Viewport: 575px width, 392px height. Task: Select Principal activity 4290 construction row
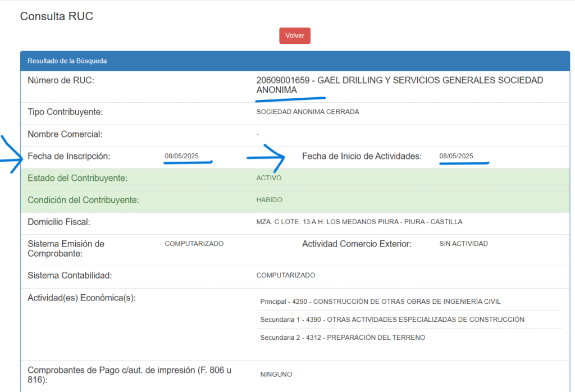[380, 302]
